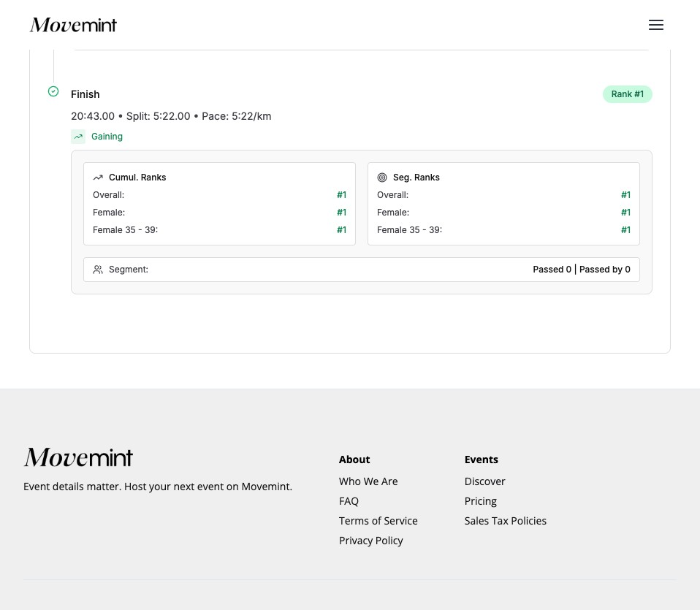The width and height of the screenshot is (700, 610).
Task: Click the Cumul. Ranks Overall #1 value
Action: point(341,195)
